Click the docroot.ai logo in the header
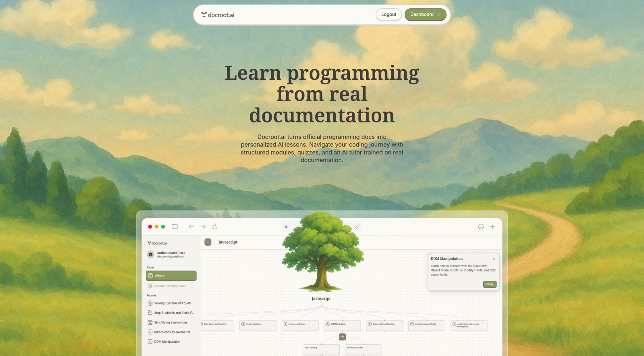The height and width of the screenshot is (356, 644). (218, 15)
